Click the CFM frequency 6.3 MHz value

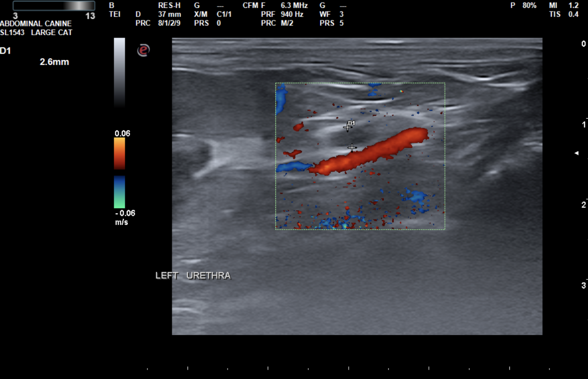point(294,6)
